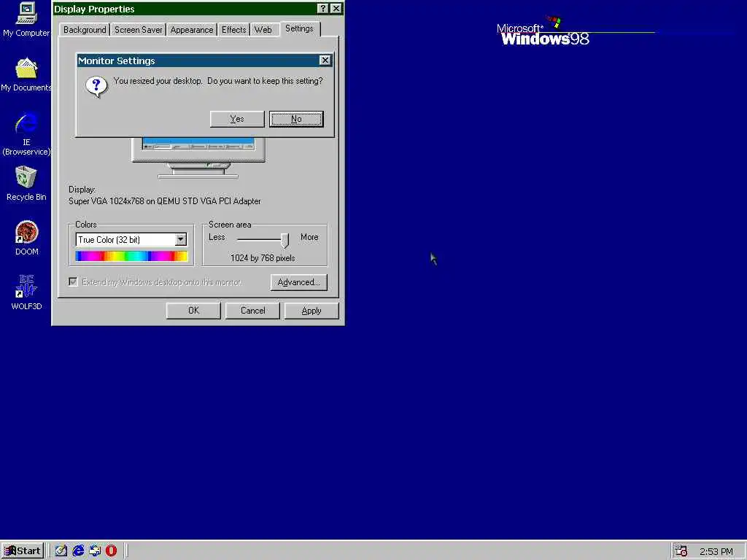Select the WOLF3D shortcut icon
Viewport: 747px width, 560px height.
click(26, 292)
